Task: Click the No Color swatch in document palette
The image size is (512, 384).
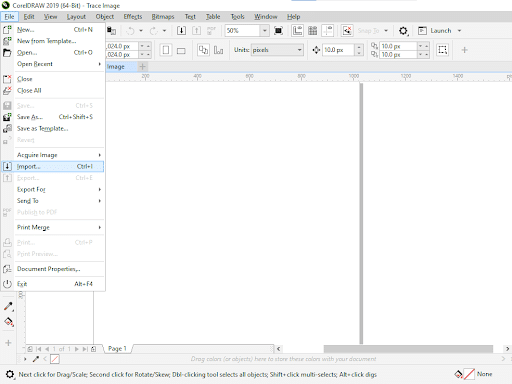Action: (55, 359)
